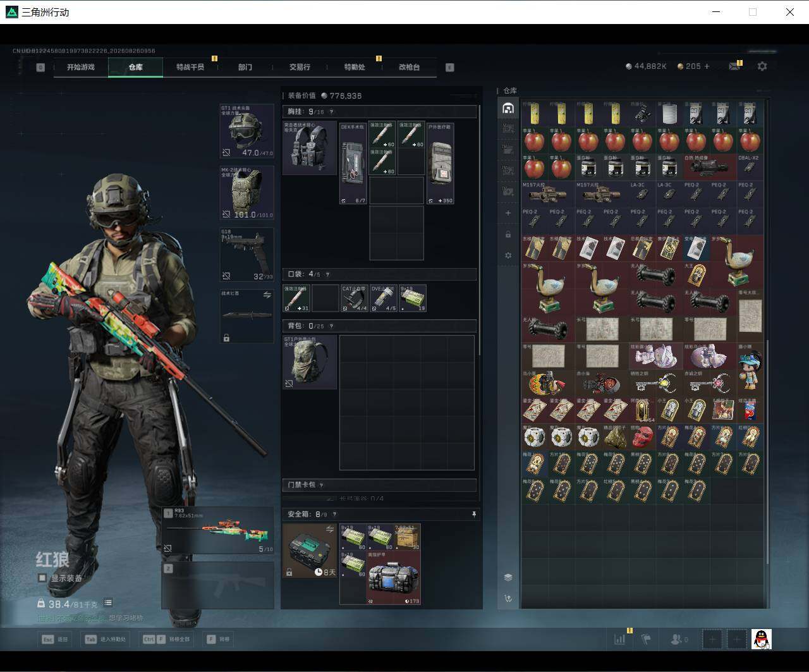
Task: Select the main stash icon in 仓库 sidebar
Action: click(508, 108)
